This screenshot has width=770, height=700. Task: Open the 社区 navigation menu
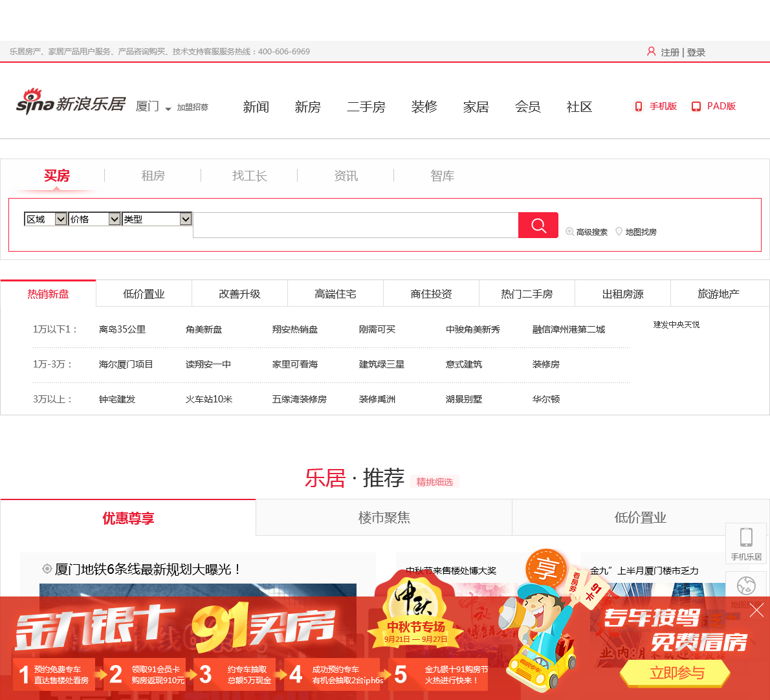pyautogui.click(x=580, y=107)
